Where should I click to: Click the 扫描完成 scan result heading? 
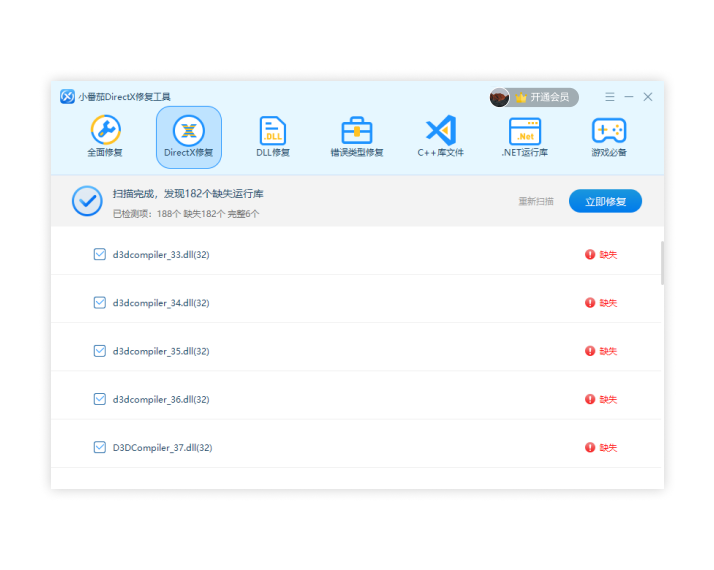point(188,193)
